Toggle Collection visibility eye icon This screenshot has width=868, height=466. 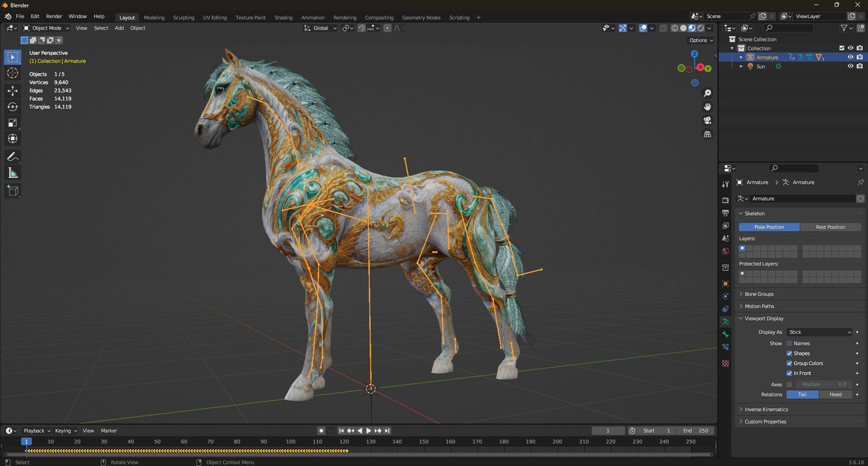[x=851, y=48]
